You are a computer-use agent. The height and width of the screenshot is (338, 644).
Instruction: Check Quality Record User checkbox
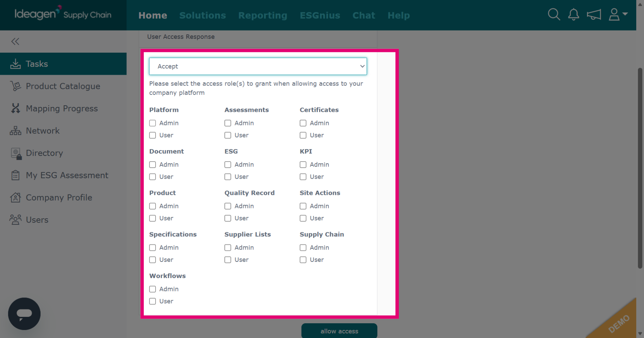tap(228, 218)
